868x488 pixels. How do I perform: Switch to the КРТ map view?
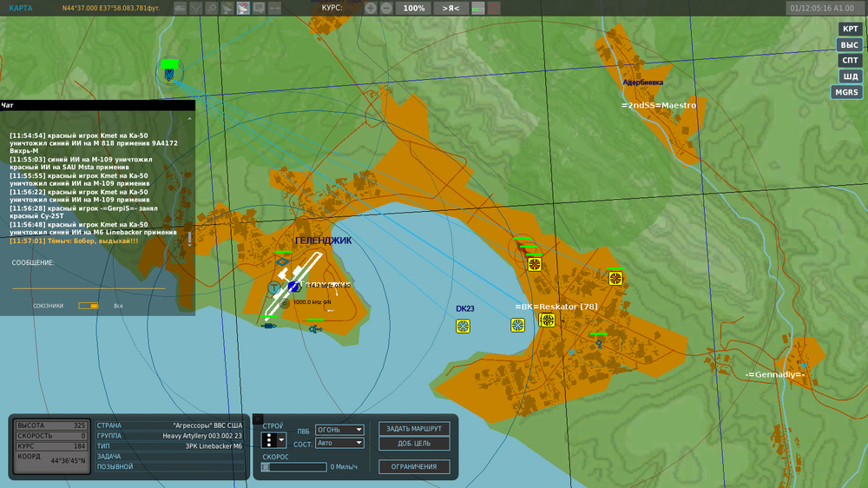(850, 29)
